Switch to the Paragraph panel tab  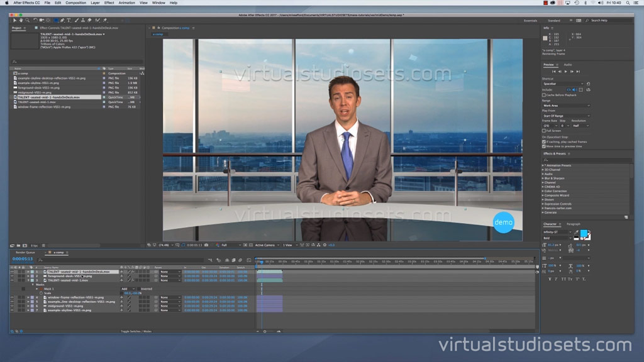[x=574, y=224]
